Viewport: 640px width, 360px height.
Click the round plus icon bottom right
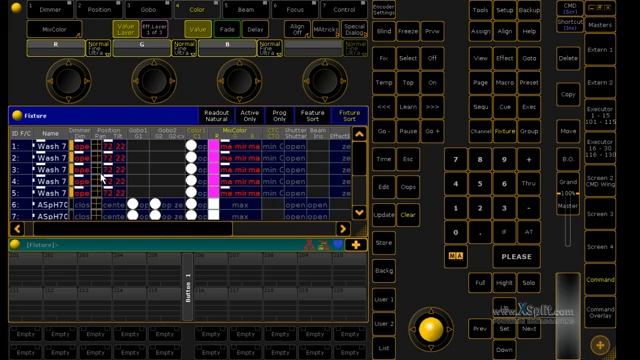point(600,345)
